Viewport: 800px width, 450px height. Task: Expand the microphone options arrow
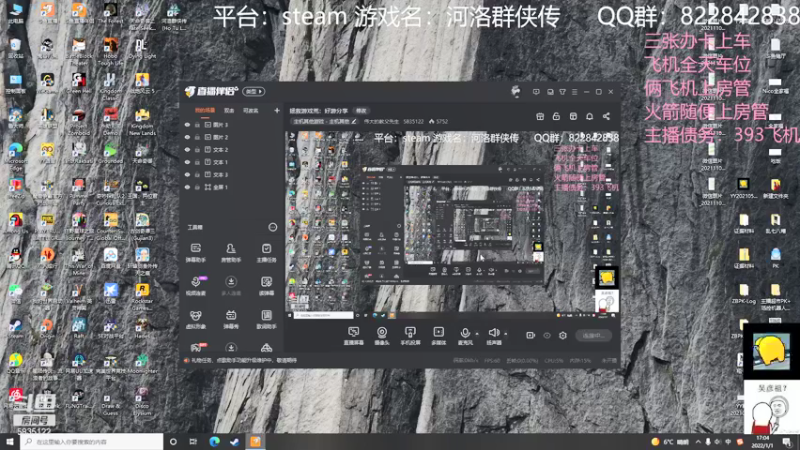coord(477,334)
